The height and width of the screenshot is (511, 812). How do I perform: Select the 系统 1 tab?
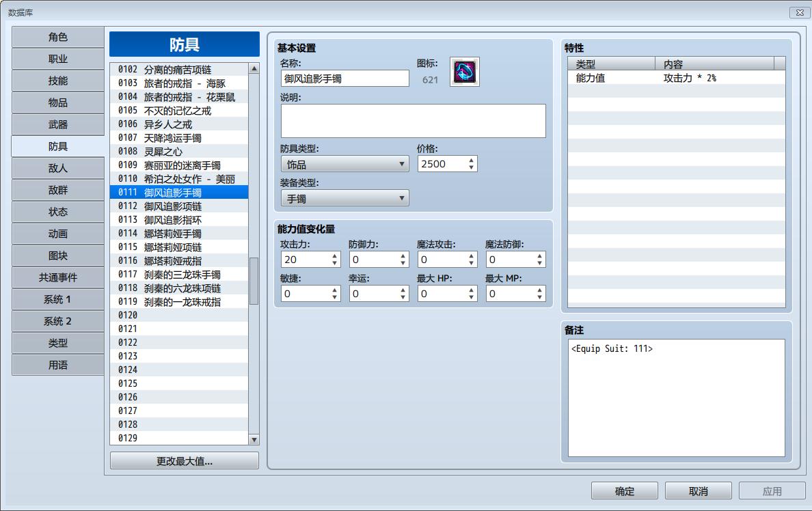58,299
